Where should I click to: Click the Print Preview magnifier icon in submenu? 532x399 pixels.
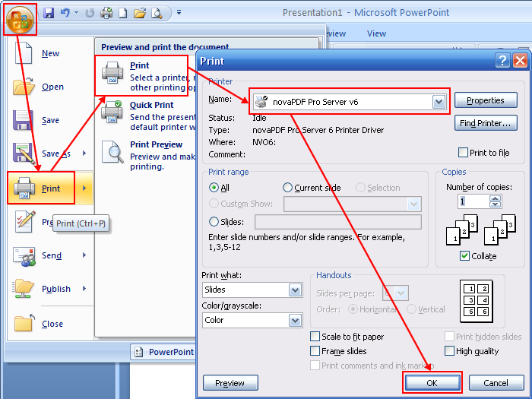tap(112, 152)
